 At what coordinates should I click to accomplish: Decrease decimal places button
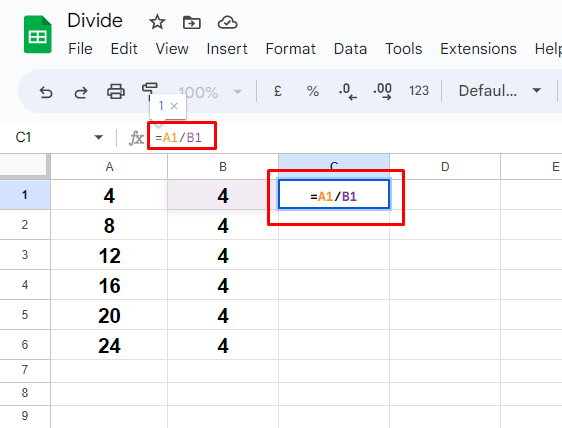tap(348, 91)
